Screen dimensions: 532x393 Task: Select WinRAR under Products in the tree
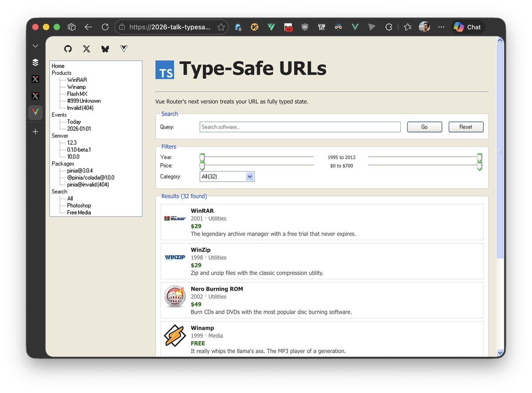tap(77, 80)
